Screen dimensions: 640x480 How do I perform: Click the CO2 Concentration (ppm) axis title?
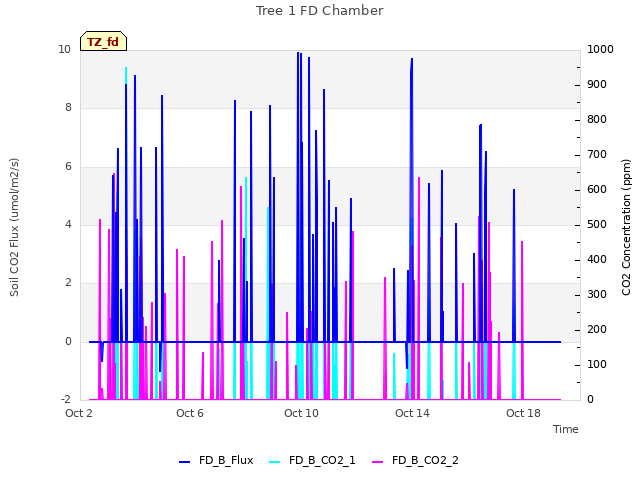pyautogui.click(x=626, y=227)
